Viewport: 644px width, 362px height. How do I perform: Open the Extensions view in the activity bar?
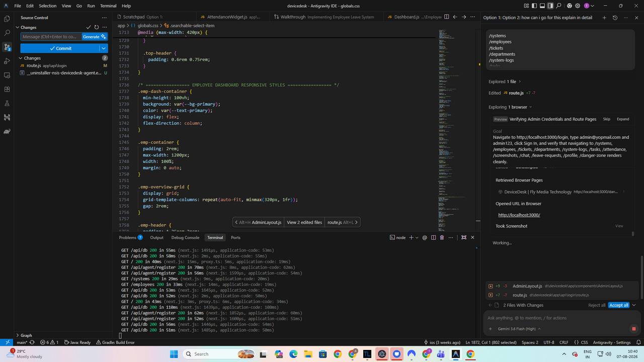coord(7,89)
